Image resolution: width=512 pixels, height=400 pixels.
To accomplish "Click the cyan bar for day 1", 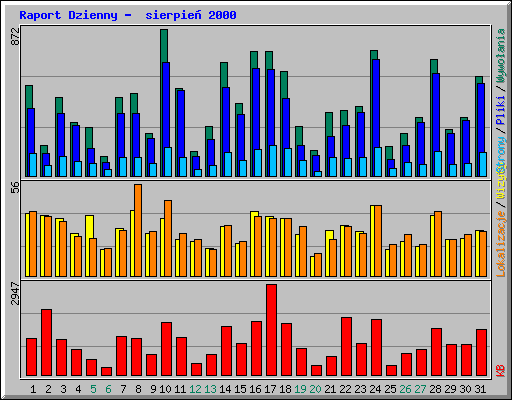I will pyautogui.click(x=33, y=165).
